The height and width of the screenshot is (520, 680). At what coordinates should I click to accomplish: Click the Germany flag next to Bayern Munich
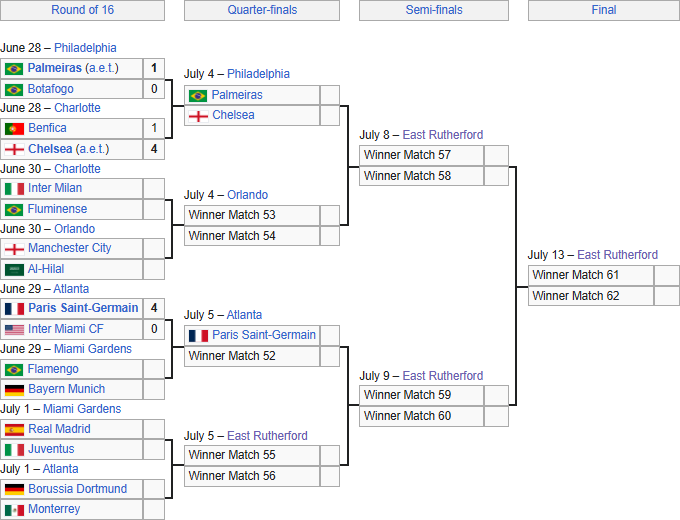pyautogui.click(x=14, y=390)
